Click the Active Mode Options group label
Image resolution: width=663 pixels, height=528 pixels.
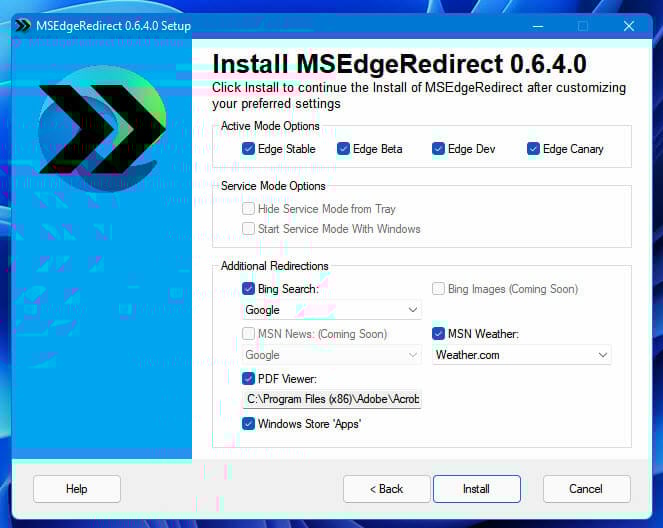(x=270, y=126)
